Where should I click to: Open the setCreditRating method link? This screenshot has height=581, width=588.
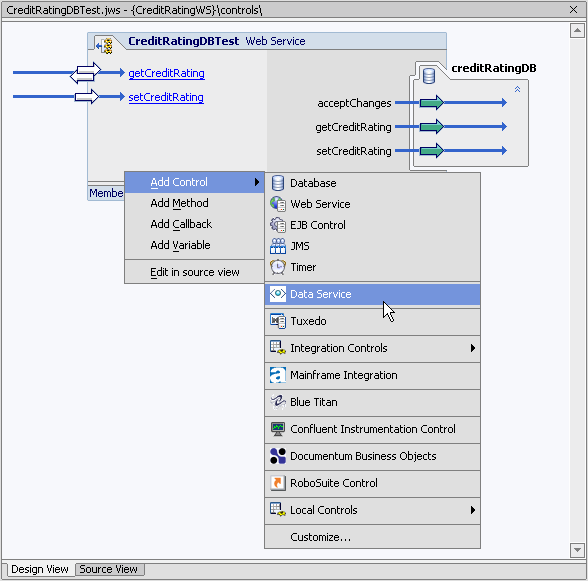click(166, 97)
